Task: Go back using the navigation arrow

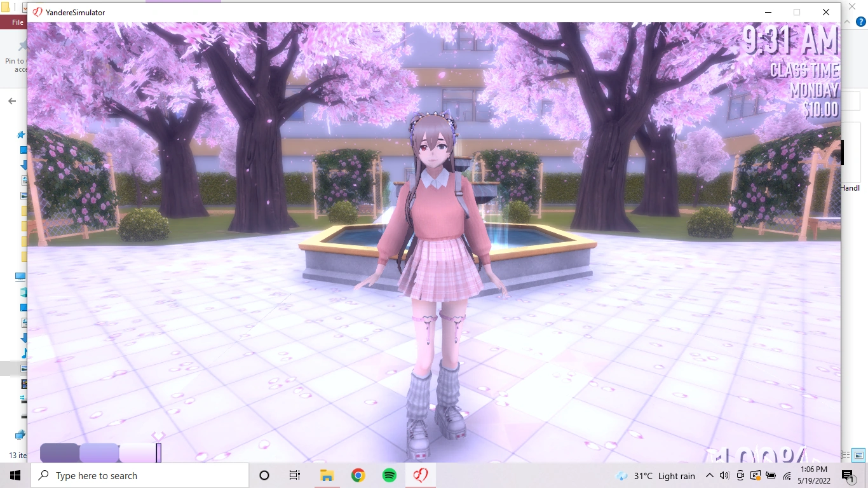Action: click(11, 100)
